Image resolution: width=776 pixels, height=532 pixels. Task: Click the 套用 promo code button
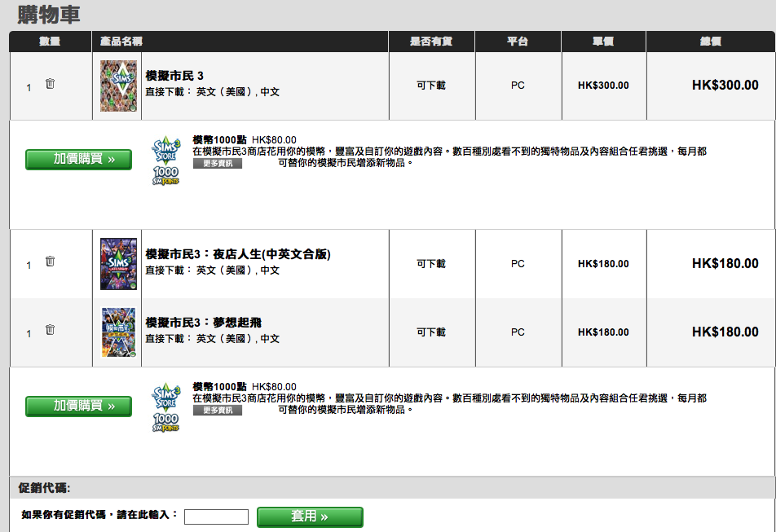pyautogui.click(x=310, y=517)
